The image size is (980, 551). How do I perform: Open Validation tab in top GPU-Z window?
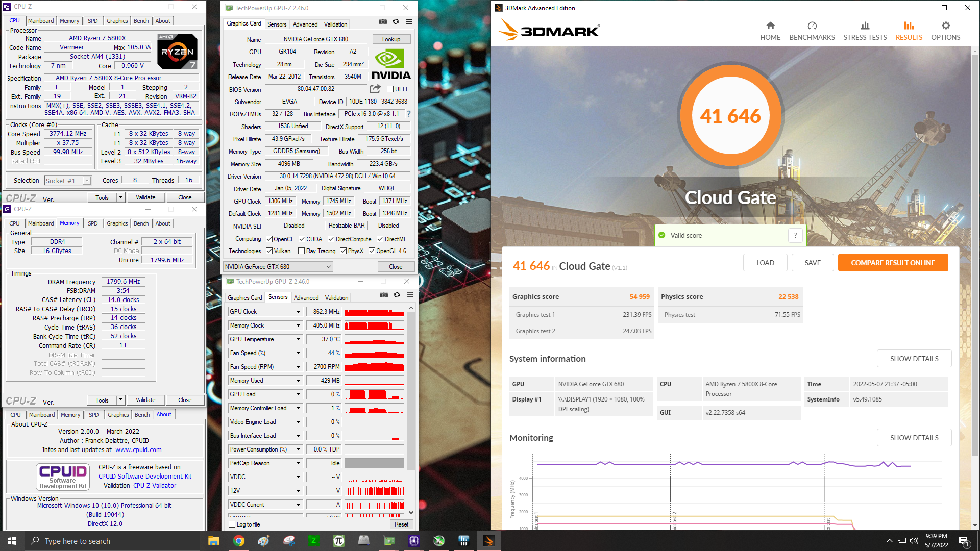point(335,24)
